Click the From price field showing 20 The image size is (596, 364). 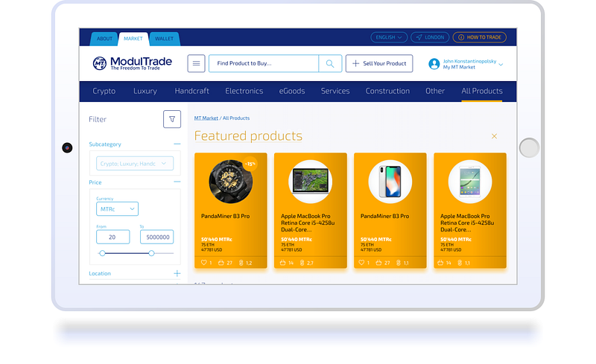pyautogui.click(x=113, y=237)
